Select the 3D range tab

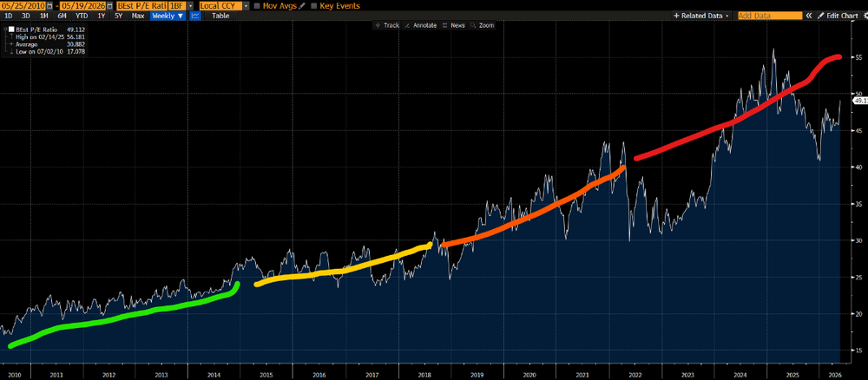coord(26,16)
